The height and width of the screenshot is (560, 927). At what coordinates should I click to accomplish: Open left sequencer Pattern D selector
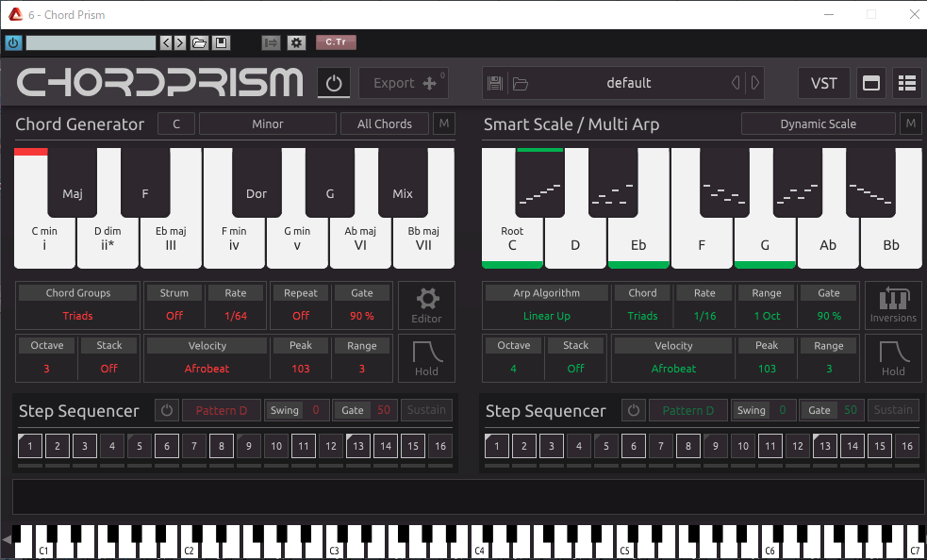tap(221, 410)
